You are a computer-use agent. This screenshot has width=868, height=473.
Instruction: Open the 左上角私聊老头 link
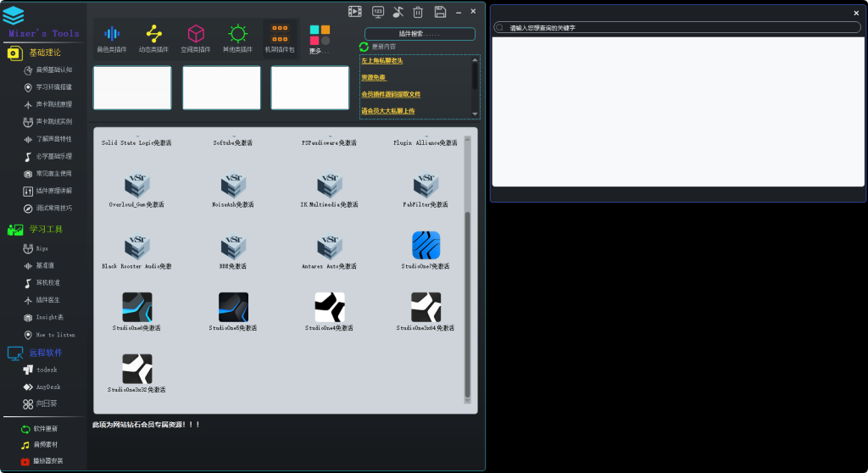coord(382,61)
